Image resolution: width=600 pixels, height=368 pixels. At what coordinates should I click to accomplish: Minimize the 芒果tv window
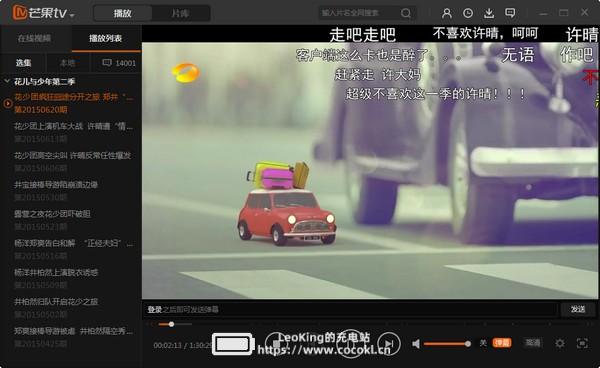click(543, 13)
